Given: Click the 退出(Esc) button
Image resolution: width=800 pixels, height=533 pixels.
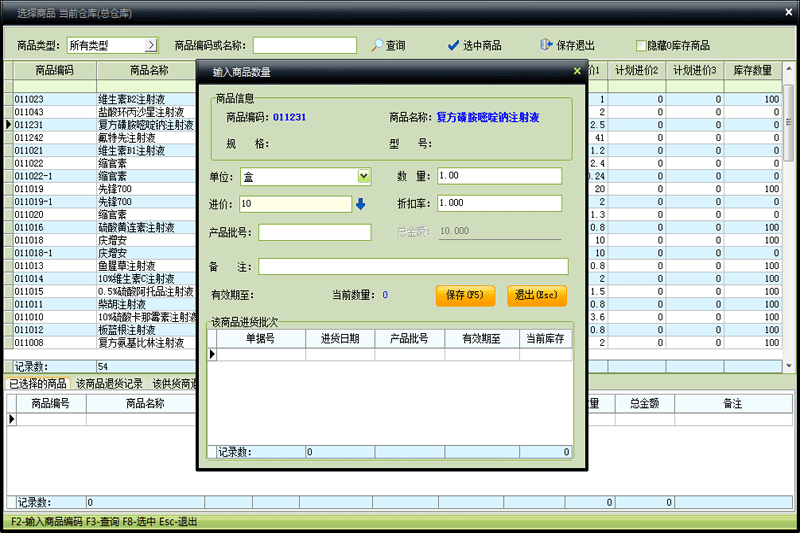Looking at the screenshot, I should 537,295.
